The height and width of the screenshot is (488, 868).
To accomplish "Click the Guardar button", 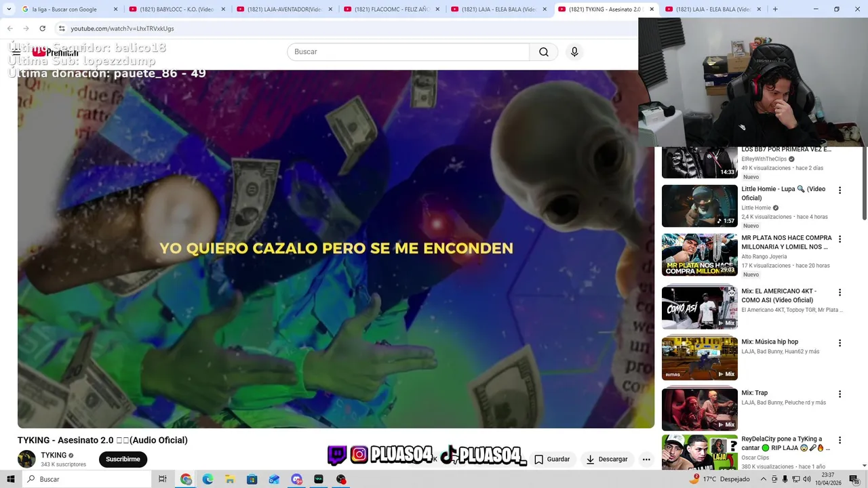I will (x=552, y=460).
